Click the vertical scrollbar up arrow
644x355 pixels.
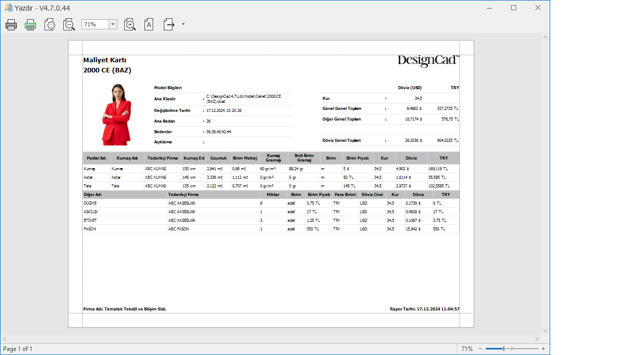click(x=545, y=37)
